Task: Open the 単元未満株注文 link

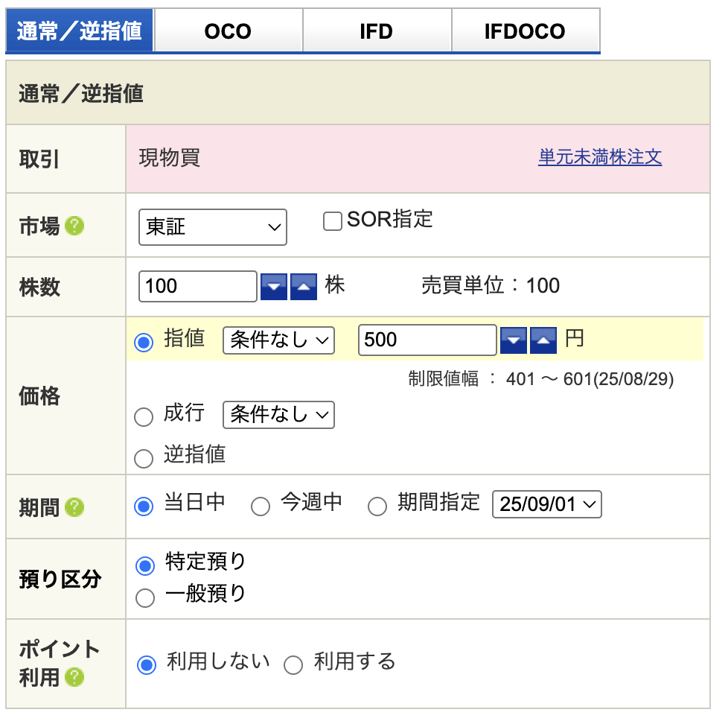Action: [600, 157]
